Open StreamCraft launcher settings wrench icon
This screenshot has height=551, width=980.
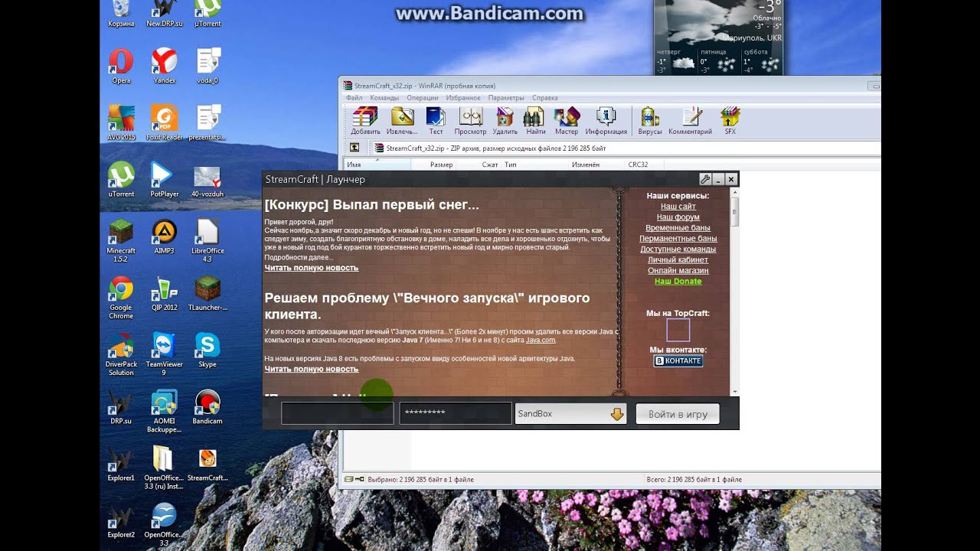coord(705,179)
